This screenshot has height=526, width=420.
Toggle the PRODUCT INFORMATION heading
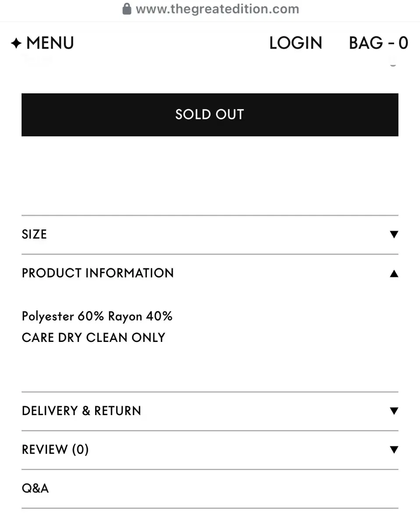coord(98,273)
